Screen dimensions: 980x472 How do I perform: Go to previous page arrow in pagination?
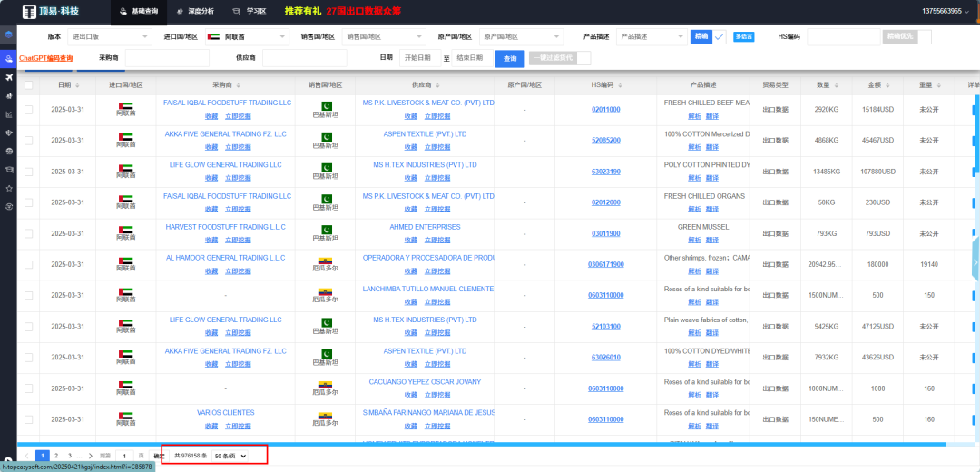[27, 457]
